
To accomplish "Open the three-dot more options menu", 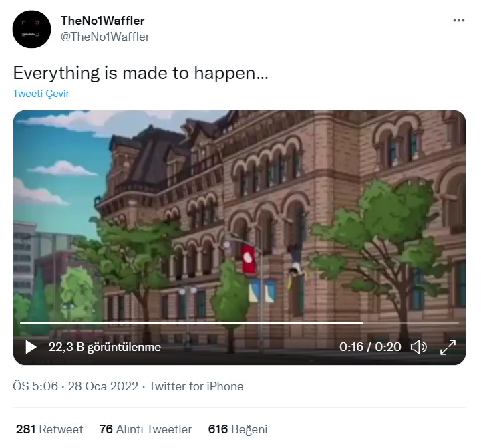I will click(x=458, y=21).
